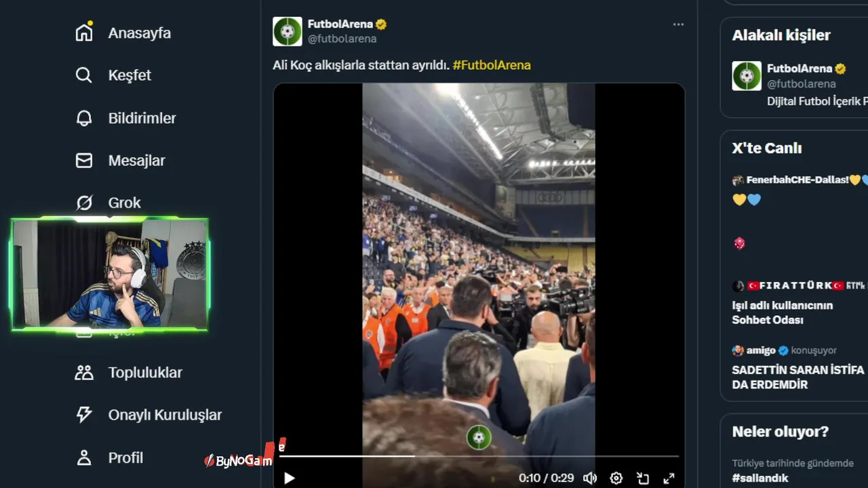Open Keşfet search icon

point(84,75)
